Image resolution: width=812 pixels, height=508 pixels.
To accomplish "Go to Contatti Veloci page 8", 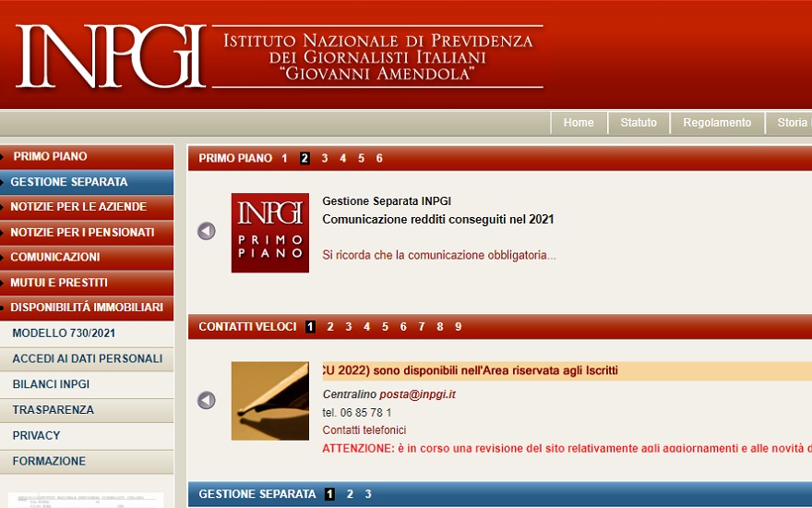I will point(439,327).
